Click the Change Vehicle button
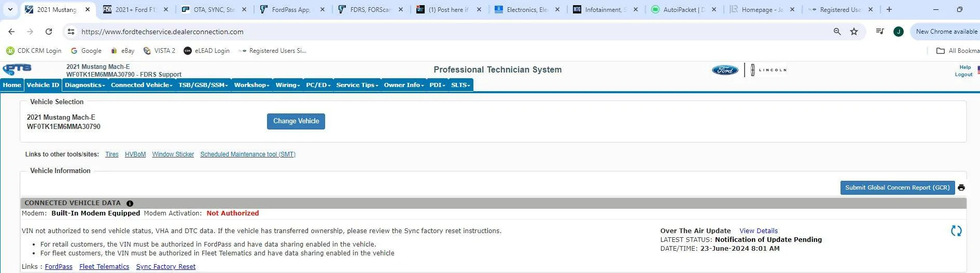This screenshot has width=980, height=273. click(x=296, y=121)
